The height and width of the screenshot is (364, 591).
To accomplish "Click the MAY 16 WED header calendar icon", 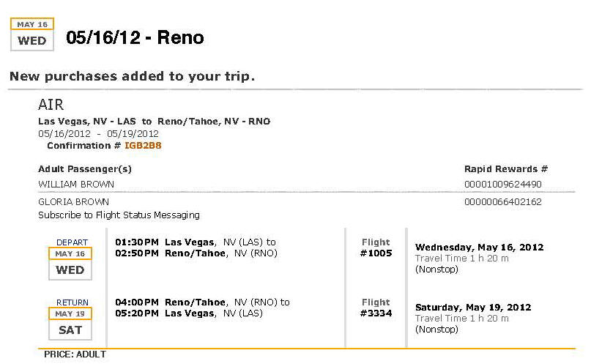I will [x=32, y=34].
